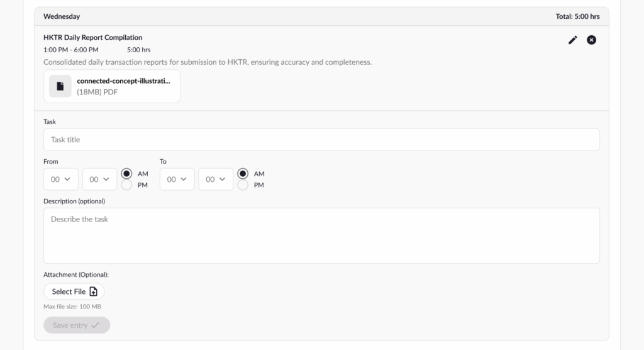Select PM for the To time
Viewport: 644px width, 350px height.
(243, 185)
